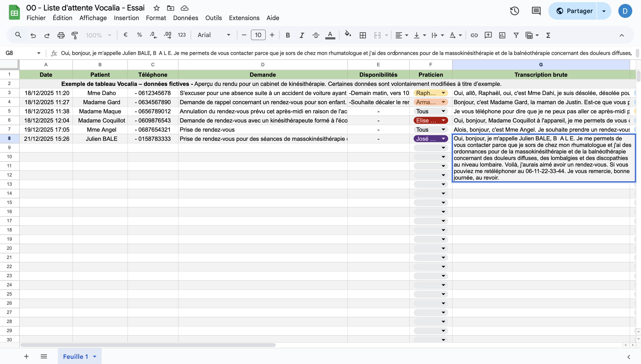This screenshot has height=364, width=641.
Task: Open the comments panel icon
Action: [x=536, y=11]
